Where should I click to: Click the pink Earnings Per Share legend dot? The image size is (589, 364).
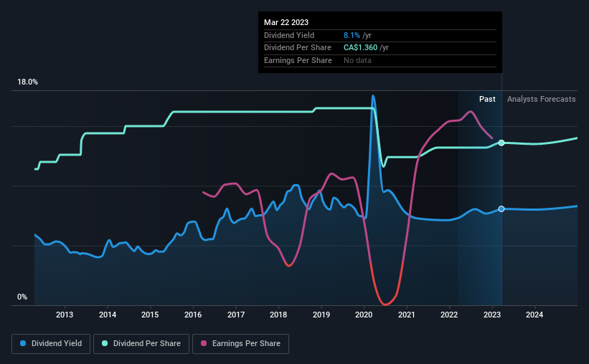(204, 343)
